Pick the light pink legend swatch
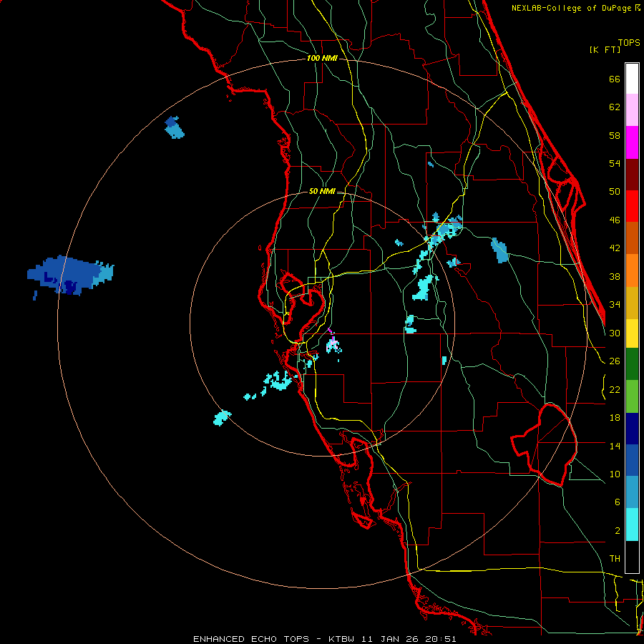 [x=632, y=109]
